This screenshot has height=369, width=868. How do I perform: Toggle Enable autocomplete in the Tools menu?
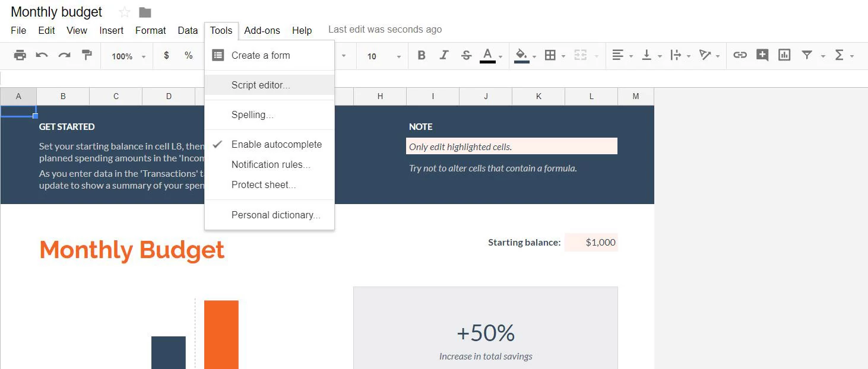point(276,144)
